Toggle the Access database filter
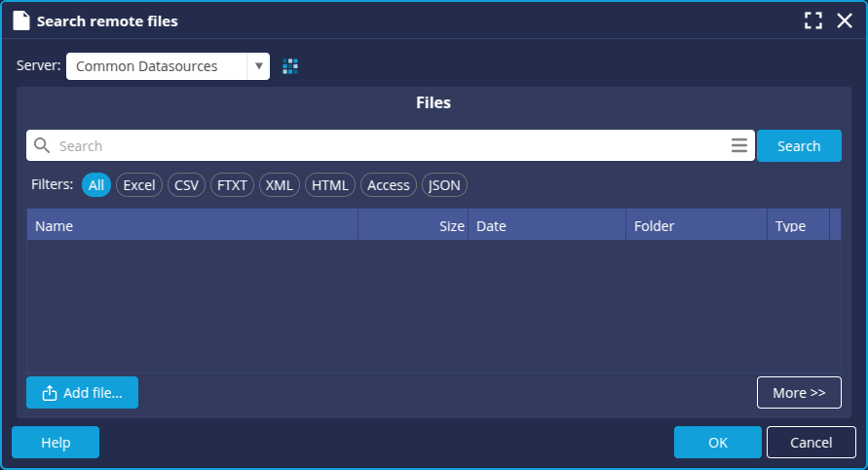 tap(389, 185)
